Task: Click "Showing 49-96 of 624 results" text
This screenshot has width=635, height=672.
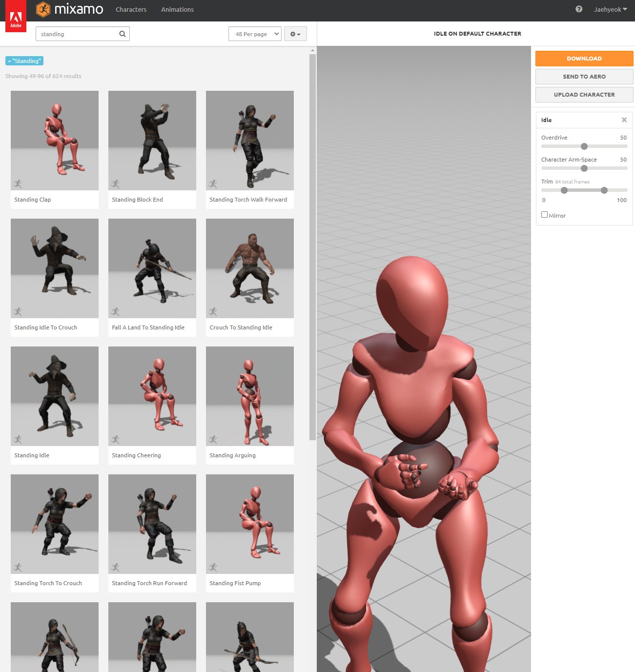Action: (43, 76)
